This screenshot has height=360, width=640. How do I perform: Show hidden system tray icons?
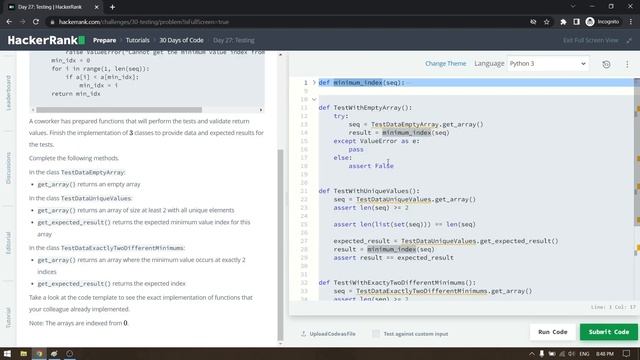531,354
